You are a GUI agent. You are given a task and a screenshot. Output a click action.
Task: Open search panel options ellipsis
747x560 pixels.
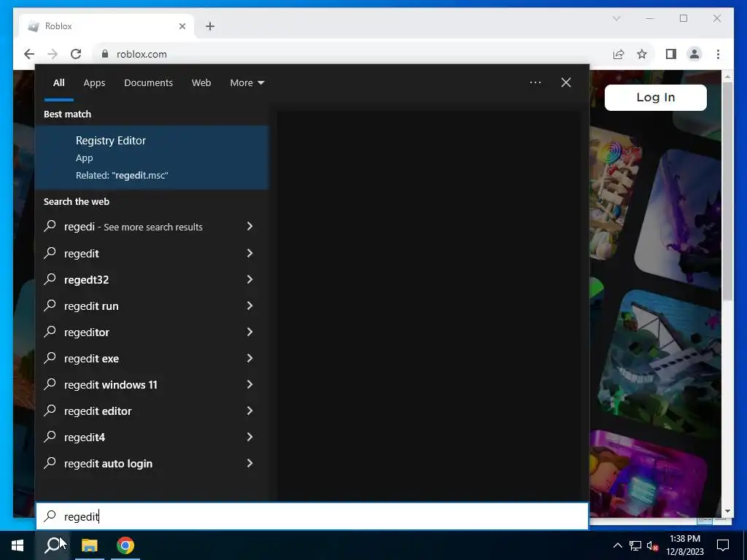[x=535, y=82]
